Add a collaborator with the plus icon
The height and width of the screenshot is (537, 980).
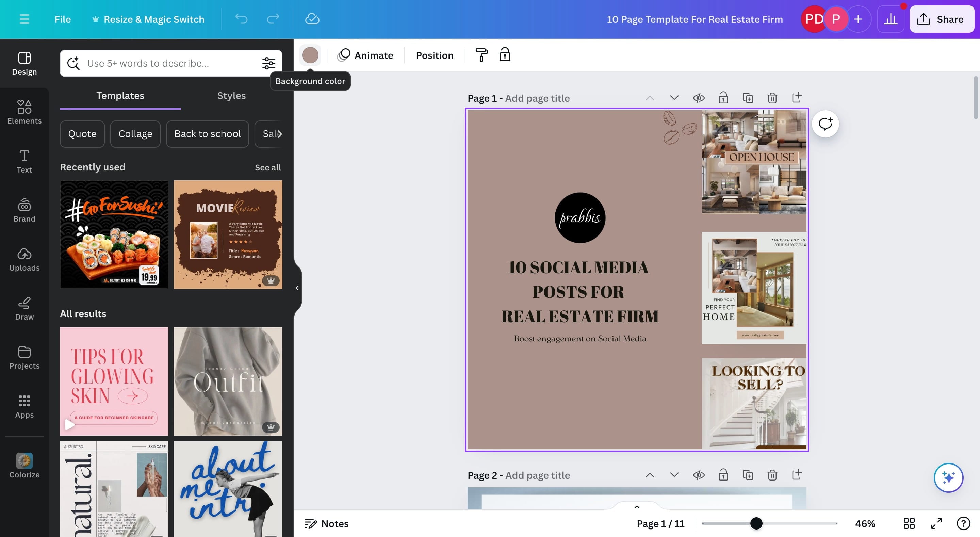pyautogui.click(x=858, y=19)
